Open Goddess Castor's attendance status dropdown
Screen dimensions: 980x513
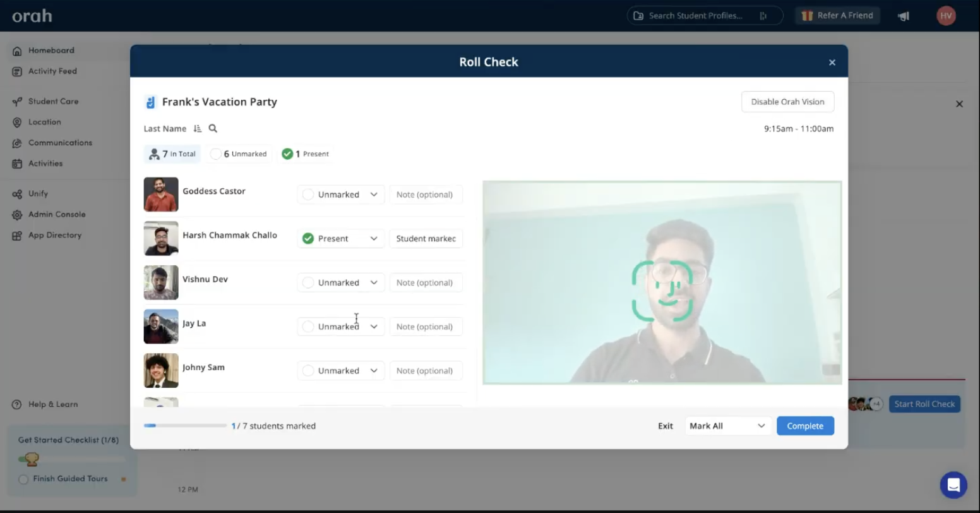coord(341,195)
